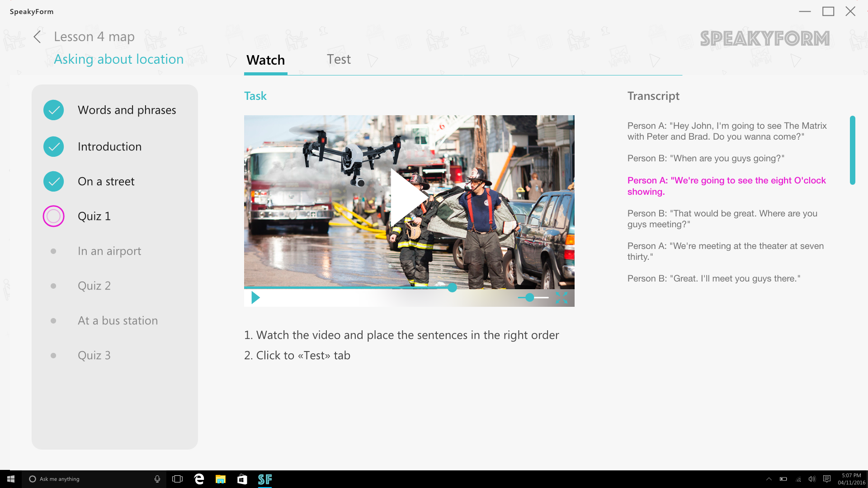Image resolution: width=868 pixels, height=488 pixels.
Task: Select transcript line "Where are you guys meeting?"
Action: [722, 219]
